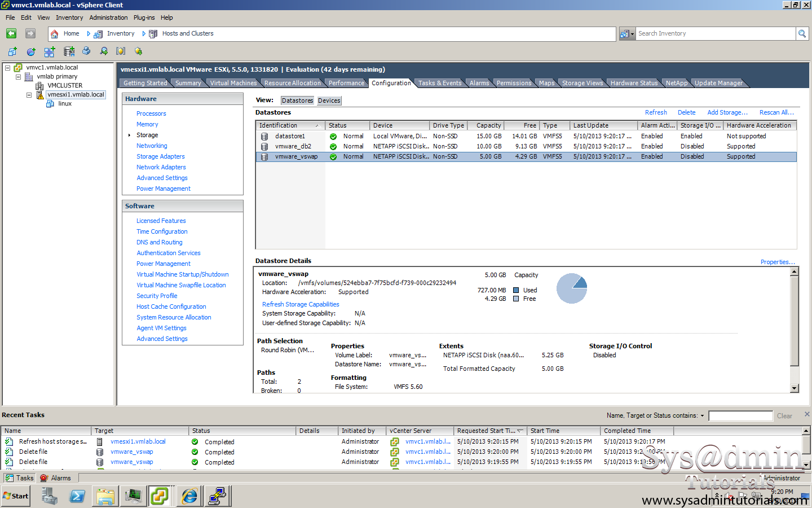Click the sixth toolbar icon with a magnifier
Screen dimensions: 812x508
tap(104, 51)
